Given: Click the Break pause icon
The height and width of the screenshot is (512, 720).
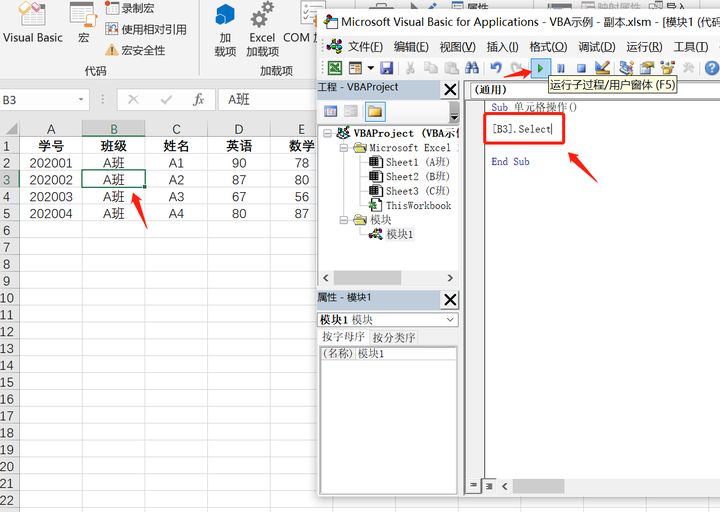Looking at the screenshot, I should [561, 68].
